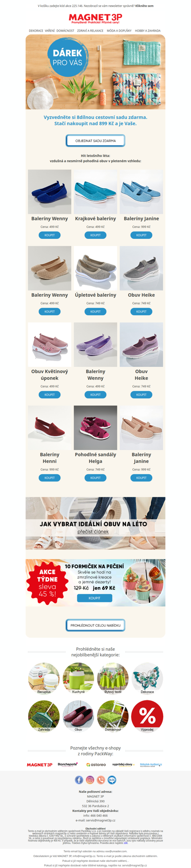The image size is (191, 868).
Task: Select HOBBY A ZAHRADA in navigation
Action: 148,31
